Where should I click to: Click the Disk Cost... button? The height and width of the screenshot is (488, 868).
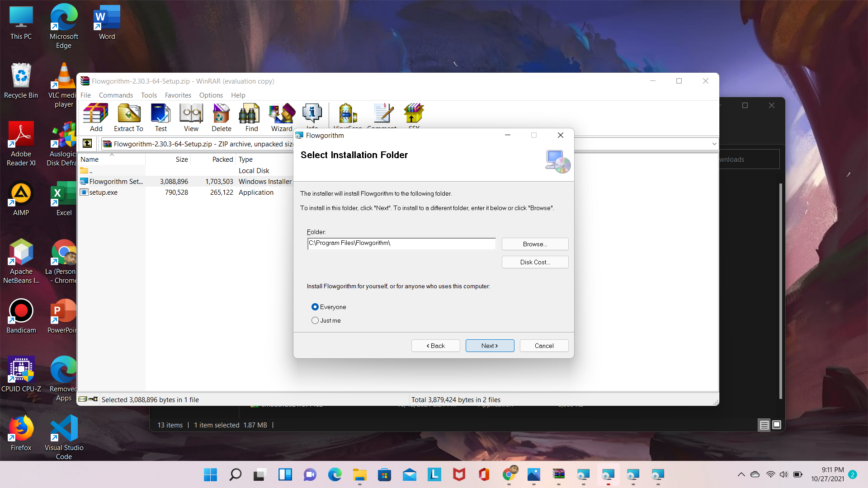coord(535,262)
